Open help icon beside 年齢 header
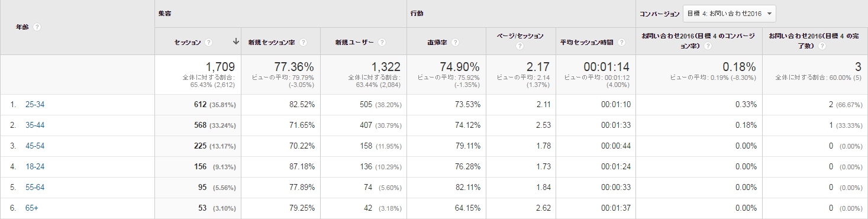Viewport: 868px width, 219px height. (37, 27)
